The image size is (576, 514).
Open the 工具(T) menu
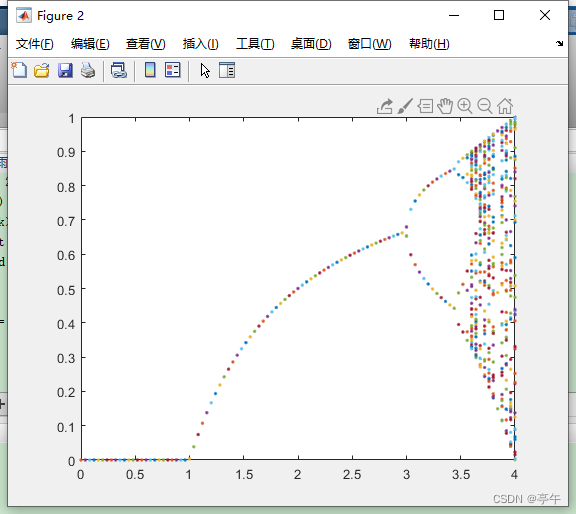(255, 44)
